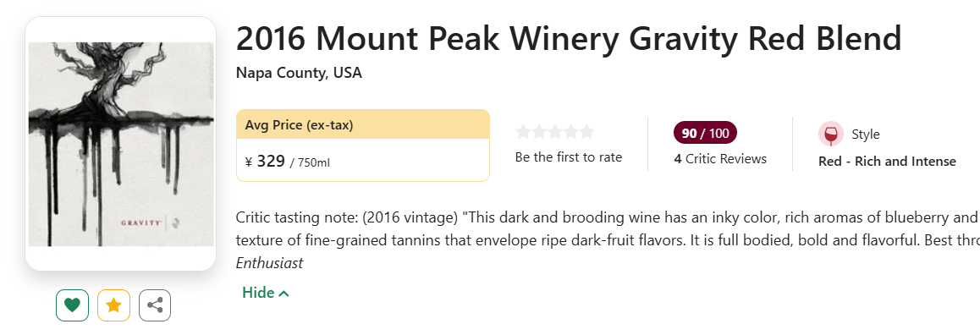This screenshot has width=980, height=335.
Task: Rate the wine with the third star
Action: 555,132
